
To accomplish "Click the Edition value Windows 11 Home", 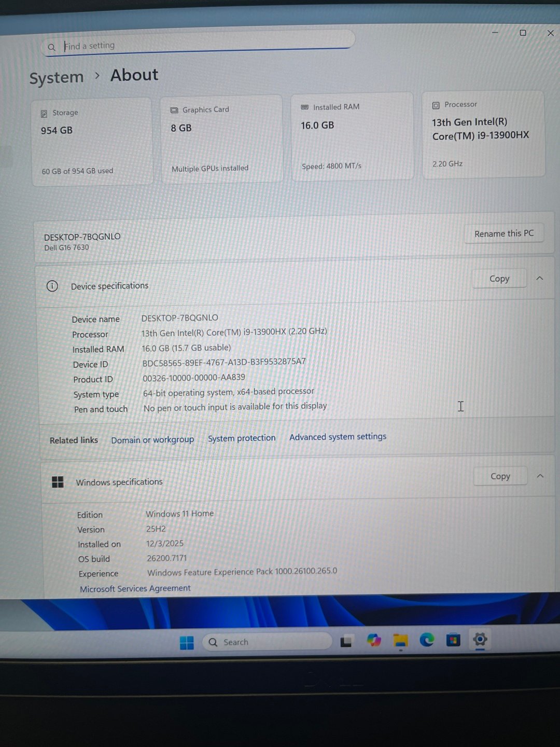I will (x=179, y=514).
